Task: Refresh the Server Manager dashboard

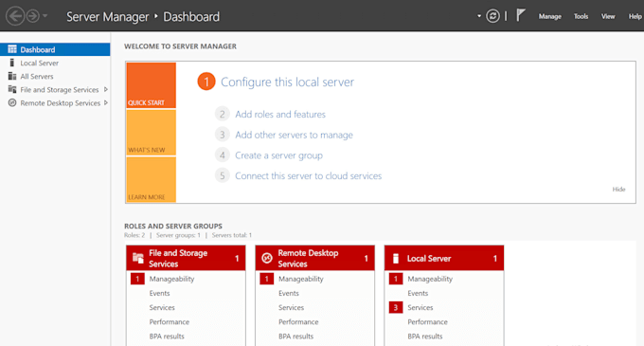Action: point(492,16)
